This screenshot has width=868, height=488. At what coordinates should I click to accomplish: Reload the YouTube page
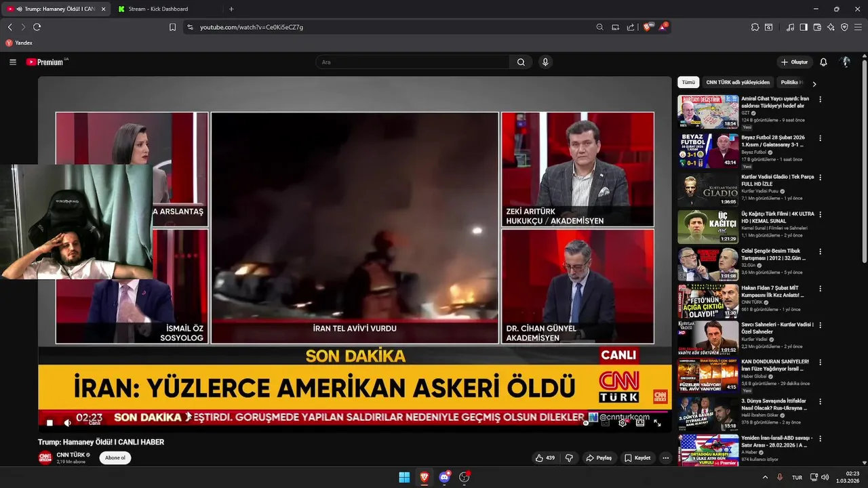37,27
